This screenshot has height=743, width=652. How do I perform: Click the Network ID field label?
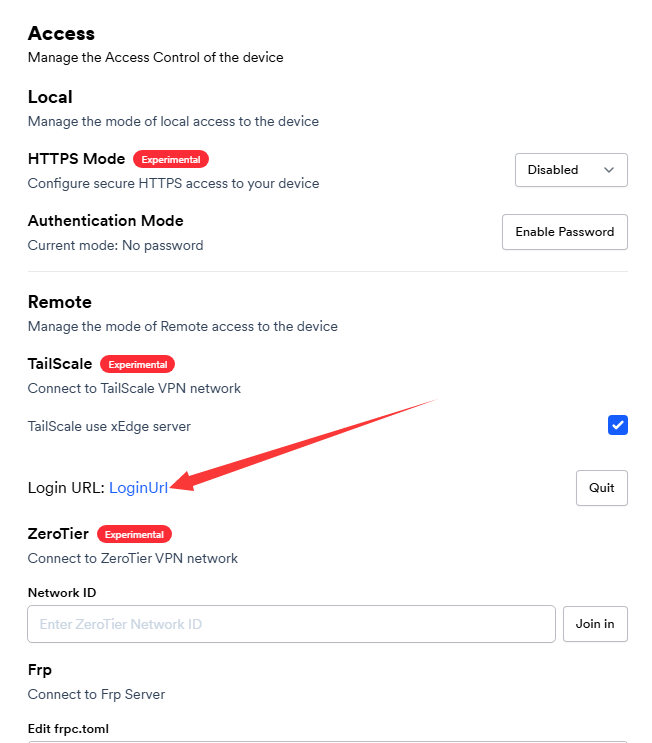coord(62,593)
